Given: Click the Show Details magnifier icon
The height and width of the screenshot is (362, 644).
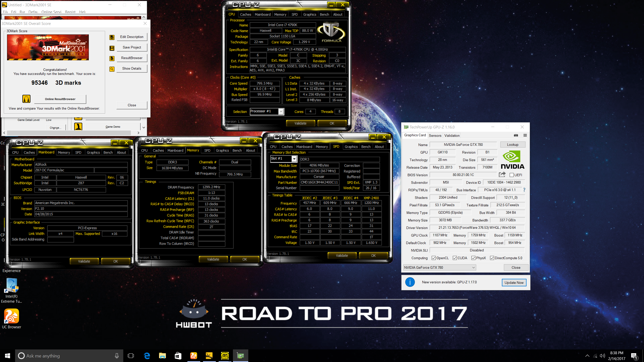Looking at the screenshot, I should [x=112, y=69].
